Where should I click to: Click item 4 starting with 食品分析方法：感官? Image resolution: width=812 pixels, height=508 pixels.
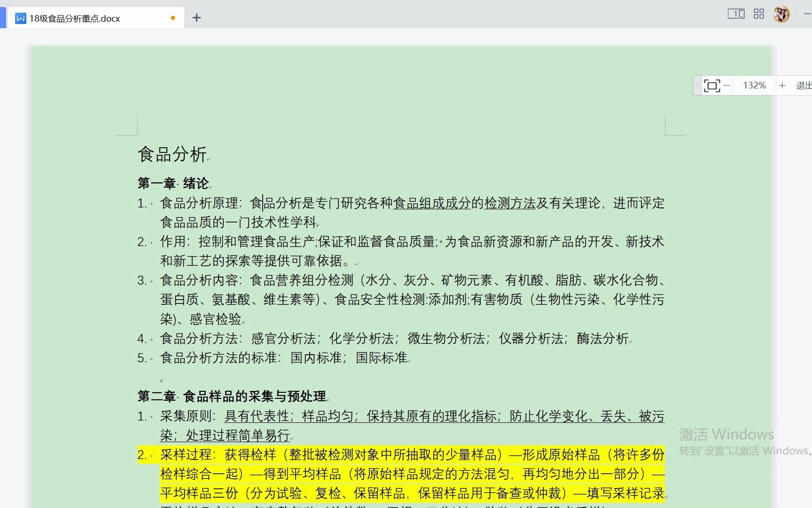[x=384, y=339]
